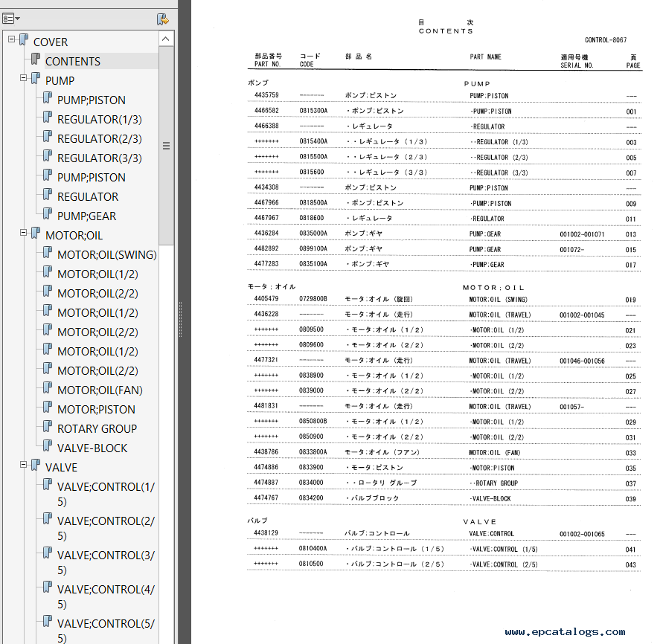Go to the REGULATOR(3/3) bookmark

click(100, 158)
